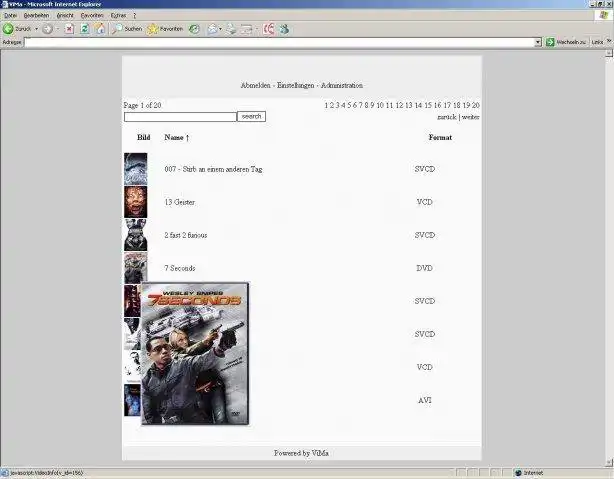Expand the Links toolbar chevron

pyautogui.click(x=609, y=41)
